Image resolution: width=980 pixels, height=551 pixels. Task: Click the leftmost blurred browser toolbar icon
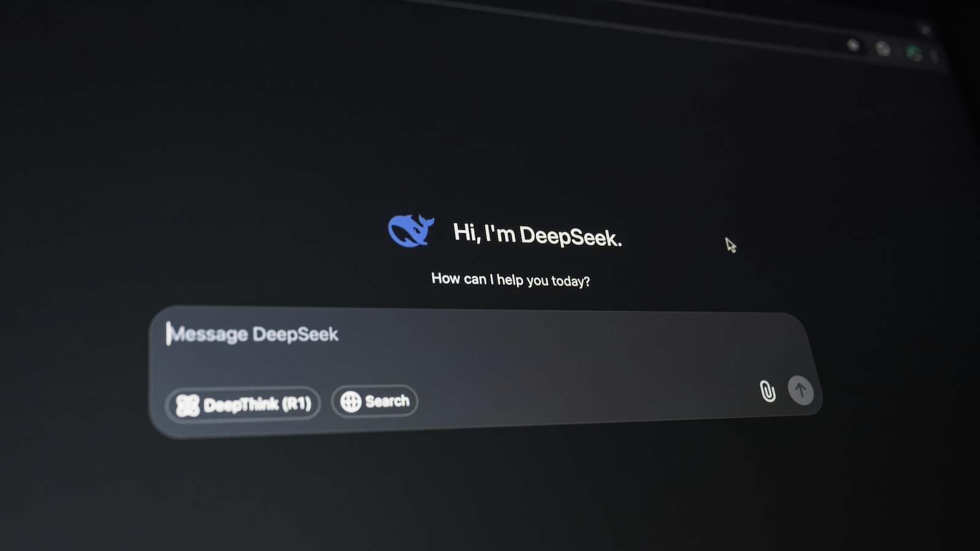coord(853,45)
